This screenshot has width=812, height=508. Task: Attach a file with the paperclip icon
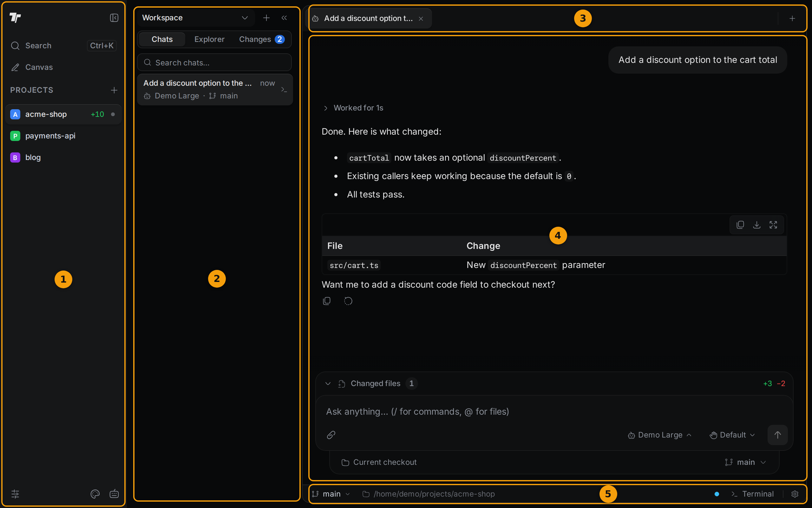tap(331, 435)
